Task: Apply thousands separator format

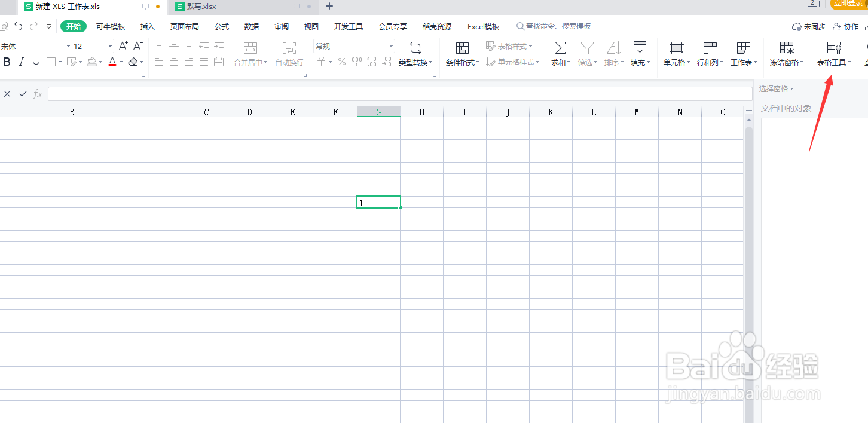Action: (357, 62)
